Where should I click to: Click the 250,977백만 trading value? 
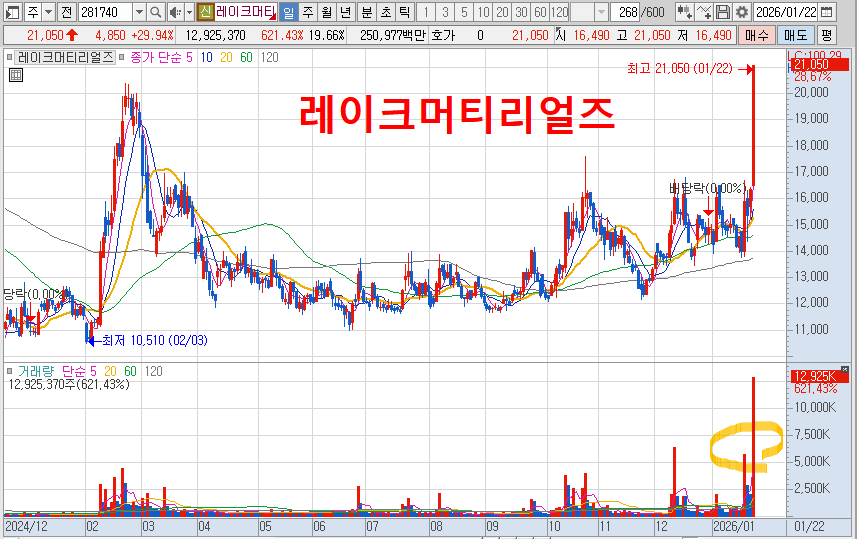click(x=392, y=36)
